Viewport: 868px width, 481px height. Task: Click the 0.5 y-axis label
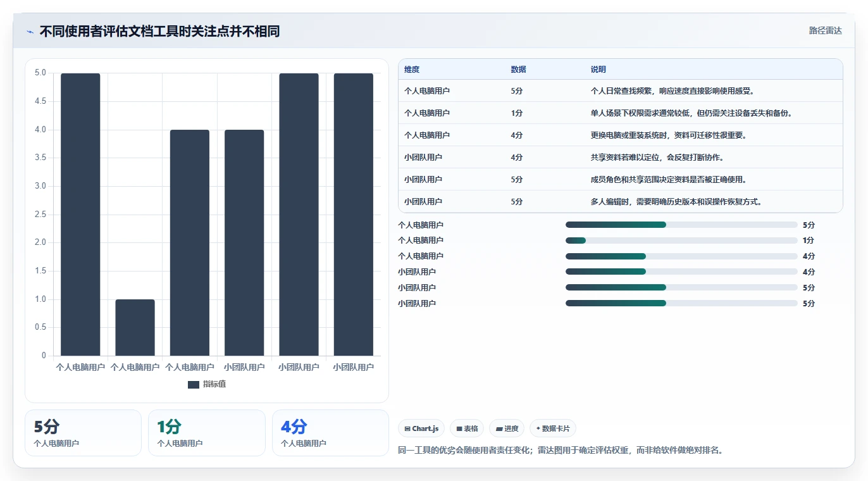[40, 327]
